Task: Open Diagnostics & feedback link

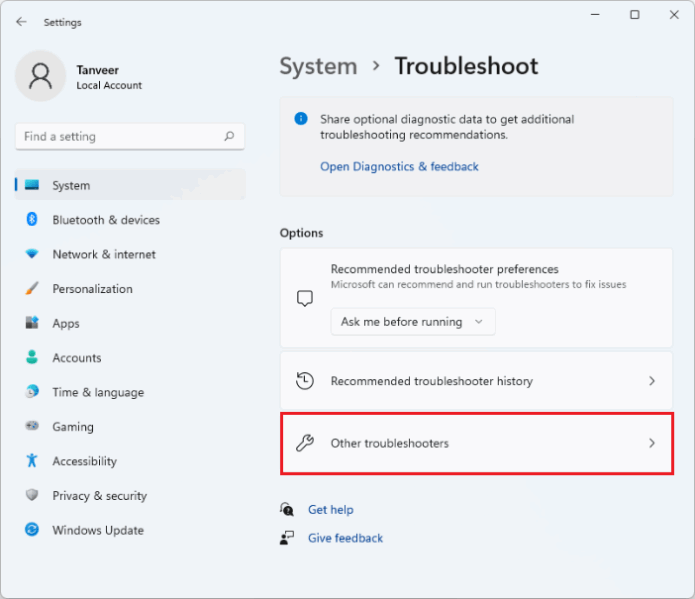Action: click(x=399, y=167)
